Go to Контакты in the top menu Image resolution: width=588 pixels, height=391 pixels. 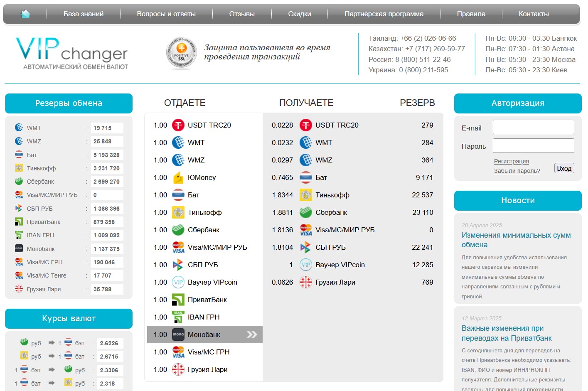(534, 14)
